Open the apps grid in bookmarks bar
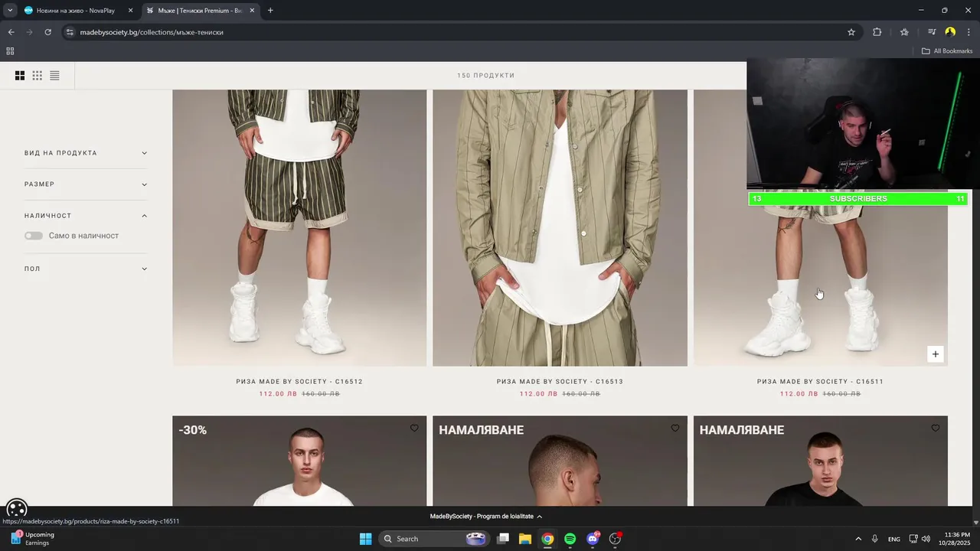This screenshot has height=551, width=980. point(10,51)
